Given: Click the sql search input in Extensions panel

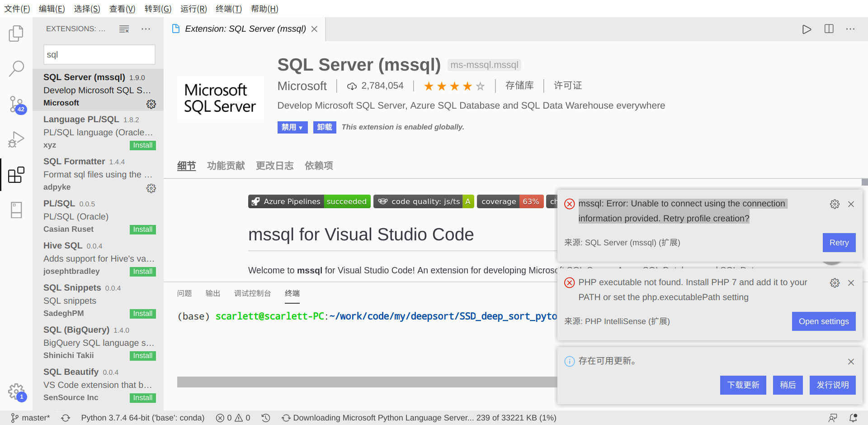Looking at the screenshot, I should (x=99, y=54).
